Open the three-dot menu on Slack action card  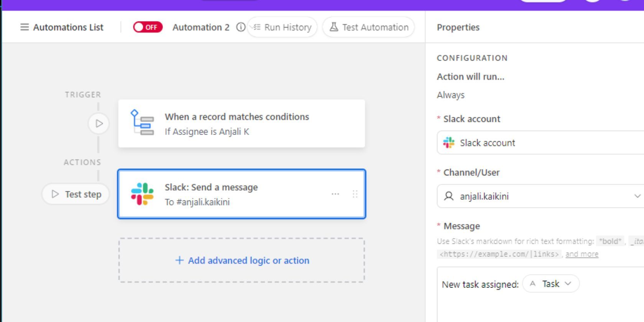(335, 194)
